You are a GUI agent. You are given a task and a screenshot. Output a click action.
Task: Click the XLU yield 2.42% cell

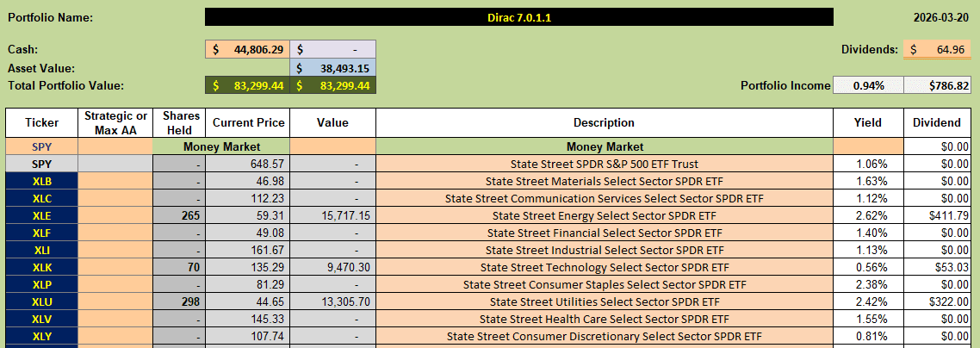[868, 301]
